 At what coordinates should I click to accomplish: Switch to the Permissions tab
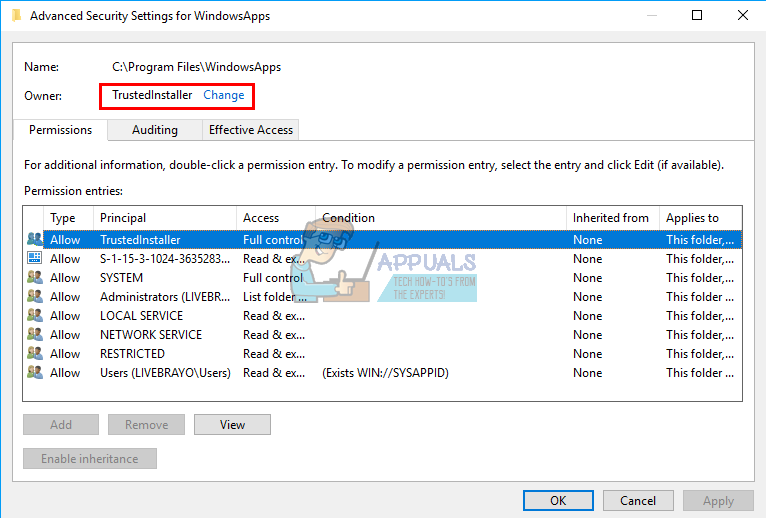coord(60,130)
